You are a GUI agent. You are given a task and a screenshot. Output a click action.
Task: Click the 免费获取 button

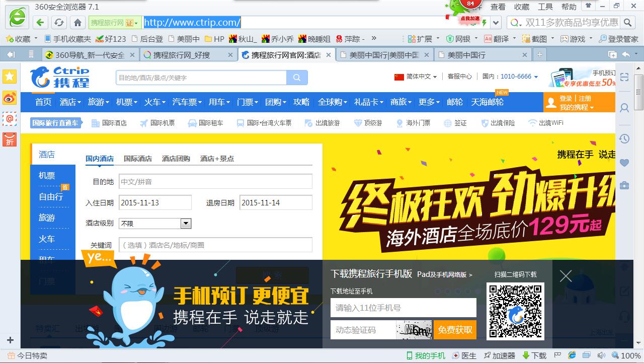[x=455, y=330]
